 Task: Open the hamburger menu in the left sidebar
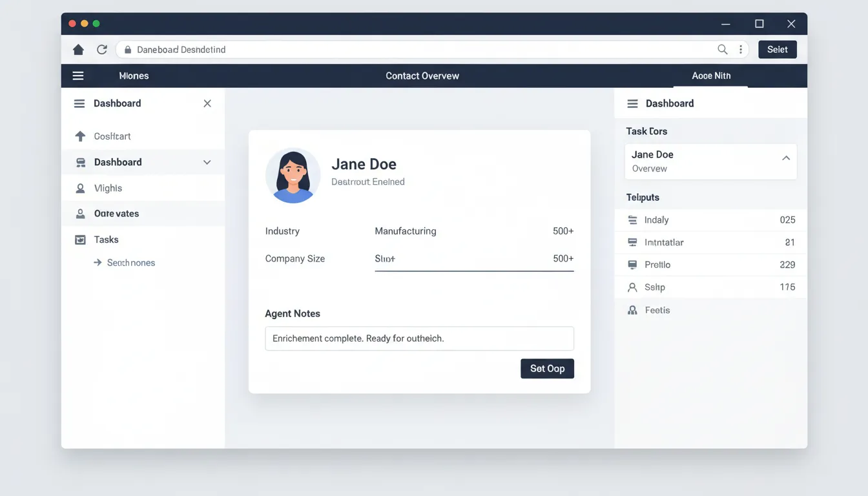[78, 103]
